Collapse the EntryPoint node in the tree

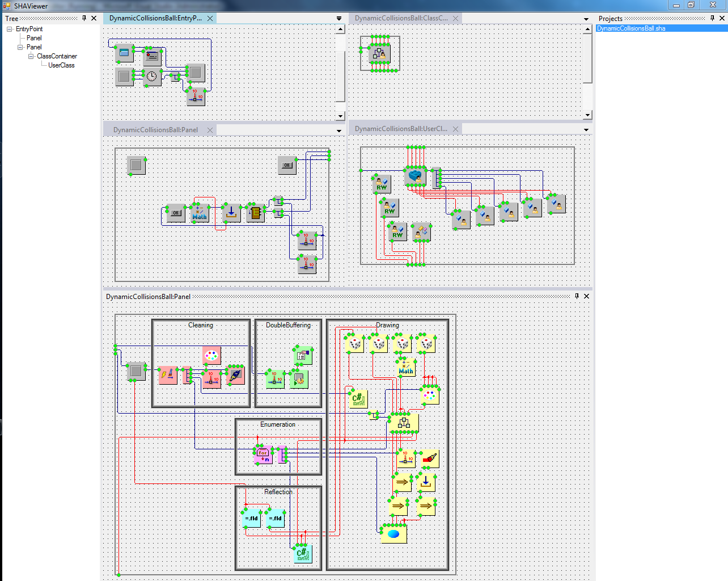tap(10, 29)
